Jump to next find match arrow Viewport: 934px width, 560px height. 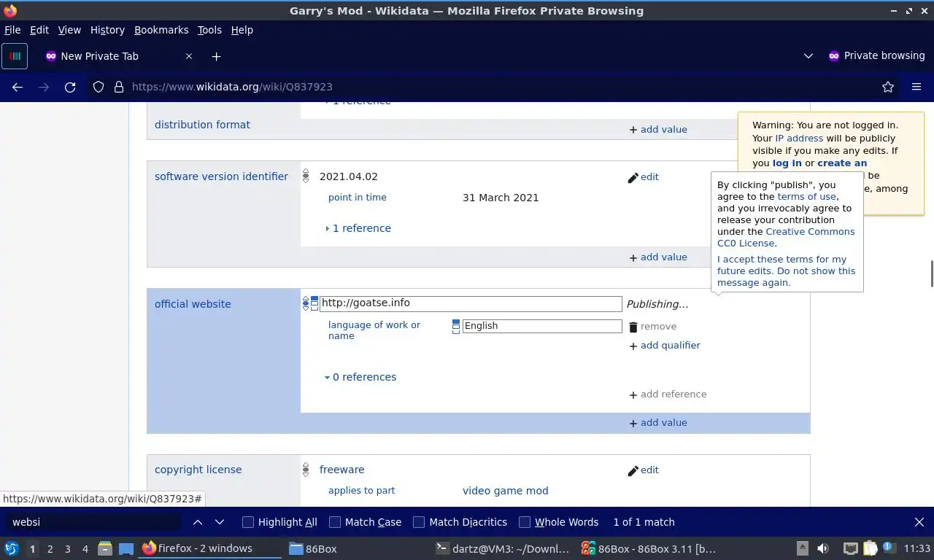220,522
